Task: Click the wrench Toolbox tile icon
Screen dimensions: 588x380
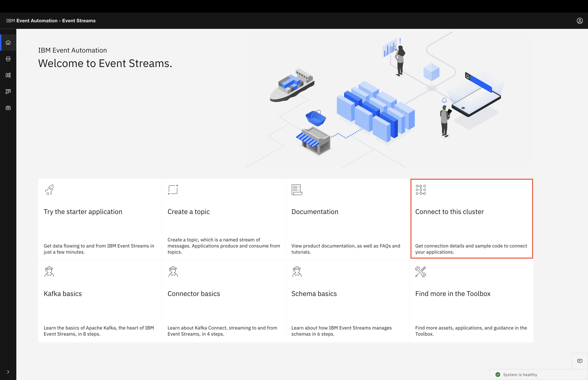Action: pos(420,272)
